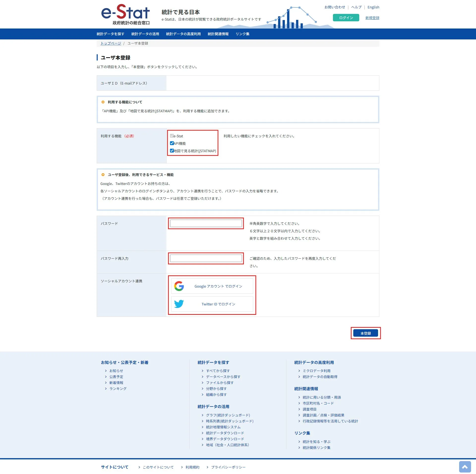Open footer 統計データダウンロード link

[x=225, y=433]
